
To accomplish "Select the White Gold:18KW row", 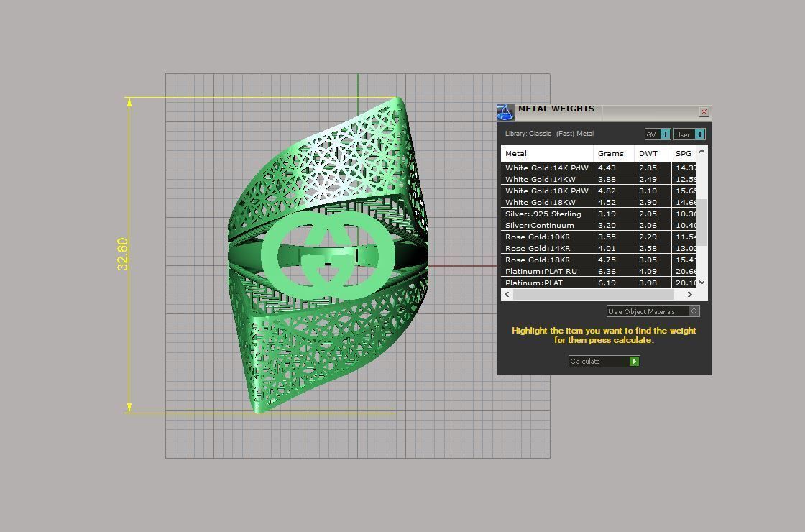I will pyautogui.click(x=598, y=202).
